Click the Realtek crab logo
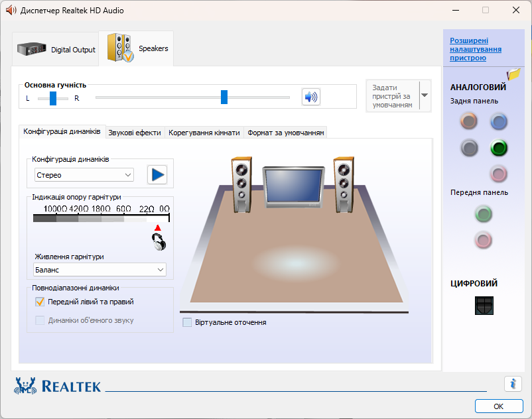This screenshot has width=532, height=419. (x=25, y=386)
